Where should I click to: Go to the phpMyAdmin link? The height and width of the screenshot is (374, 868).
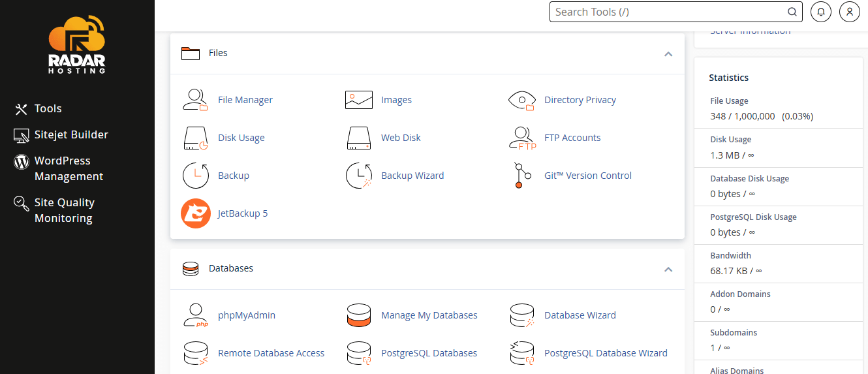click(247, 315)
